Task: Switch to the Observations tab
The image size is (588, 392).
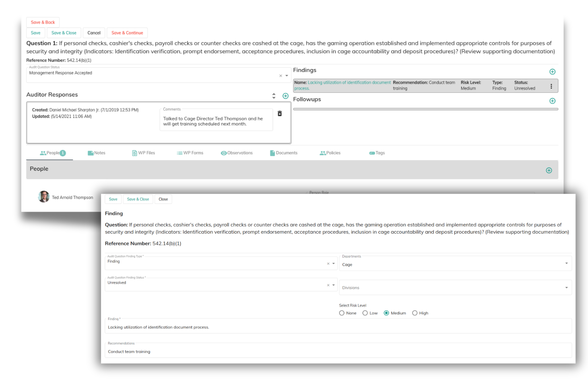Action: point(237,153)
